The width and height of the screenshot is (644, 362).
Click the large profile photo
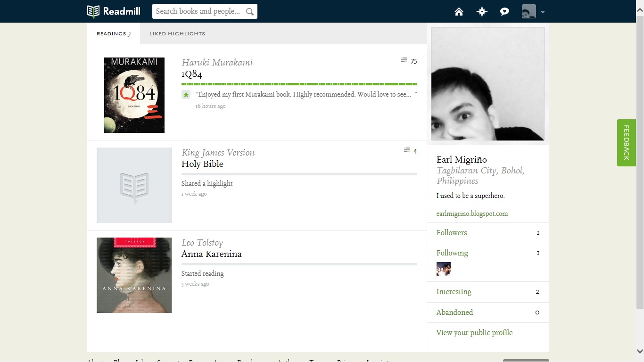coord(488,84)
